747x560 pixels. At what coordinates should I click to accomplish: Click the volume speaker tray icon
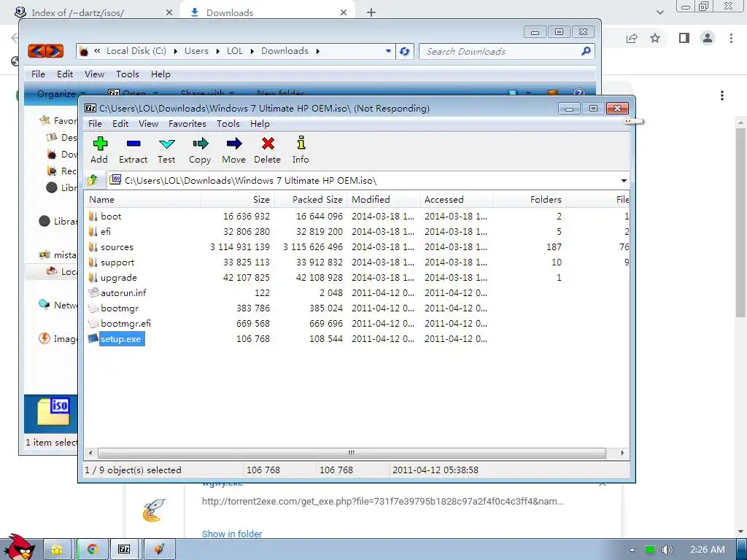point(667,550)
